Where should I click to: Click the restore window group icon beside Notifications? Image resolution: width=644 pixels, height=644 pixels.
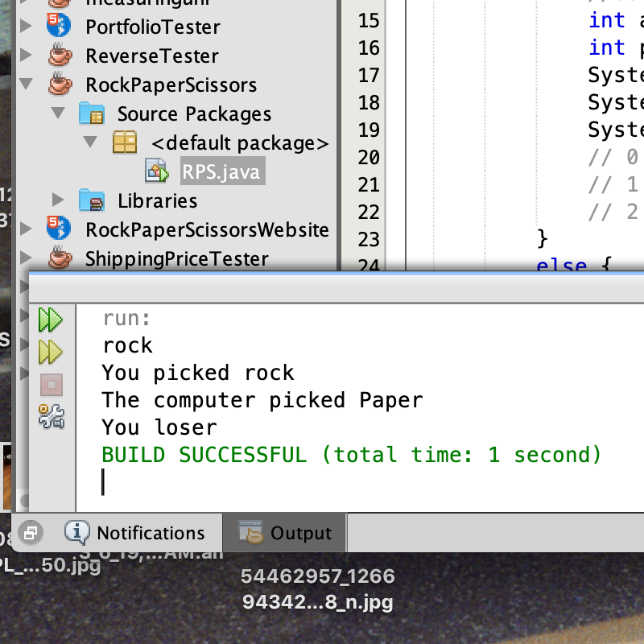pos(31,533)
